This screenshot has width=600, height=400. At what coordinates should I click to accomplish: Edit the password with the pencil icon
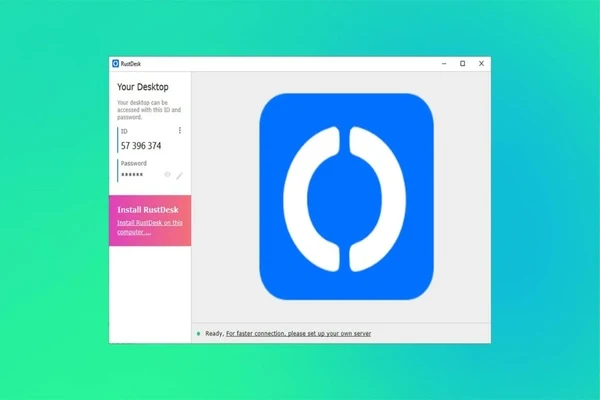[x=179, y=176]
